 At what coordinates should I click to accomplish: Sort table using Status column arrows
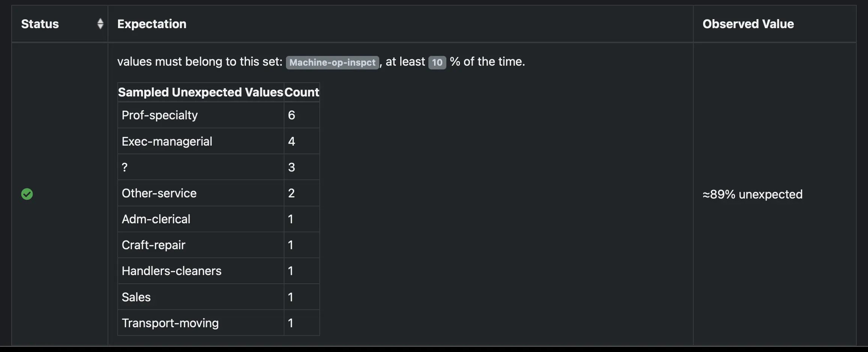pyautogui.click(x=100, y=24)
